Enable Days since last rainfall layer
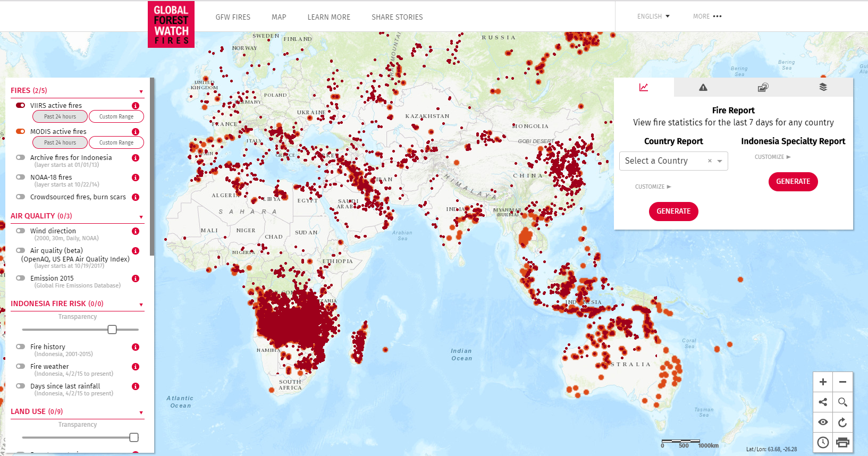 (x=21, y=386)
